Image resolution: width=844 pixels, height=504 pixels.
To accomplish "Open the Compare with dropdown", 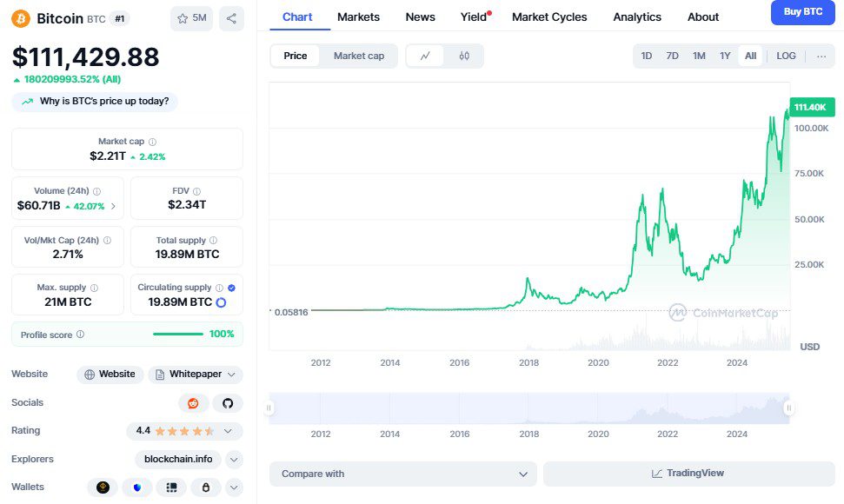I will 402,474.
